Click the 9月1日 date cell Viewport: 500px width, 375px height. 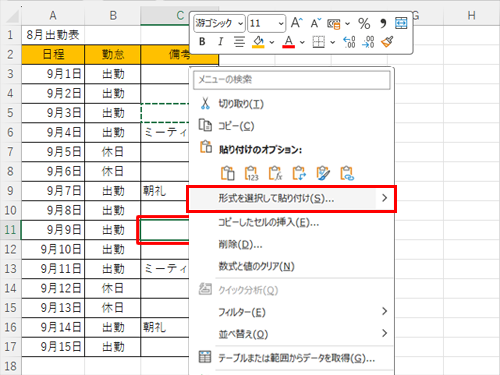pyautogui.click(x=53, y=74)
